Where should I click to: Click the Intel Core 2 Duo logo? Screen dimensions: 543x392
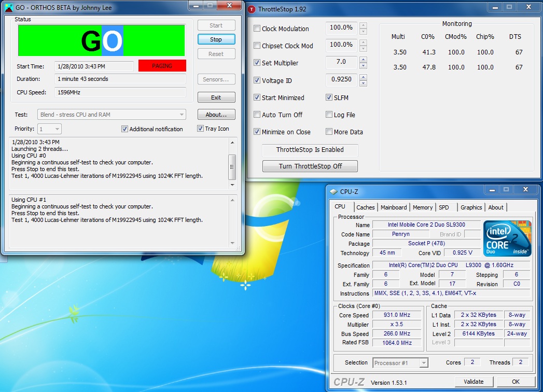coord(507,238)
